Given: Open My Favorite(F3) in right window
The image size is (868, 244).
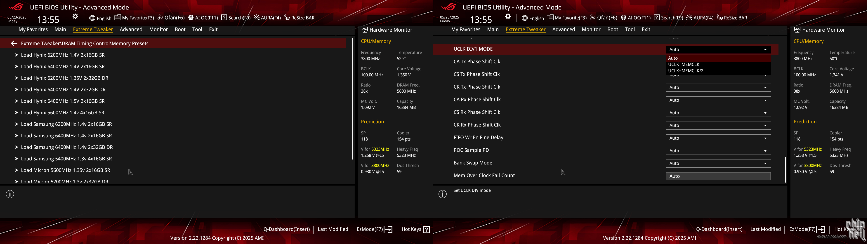Looking at the screenshot, I should (x=567, y=18).
